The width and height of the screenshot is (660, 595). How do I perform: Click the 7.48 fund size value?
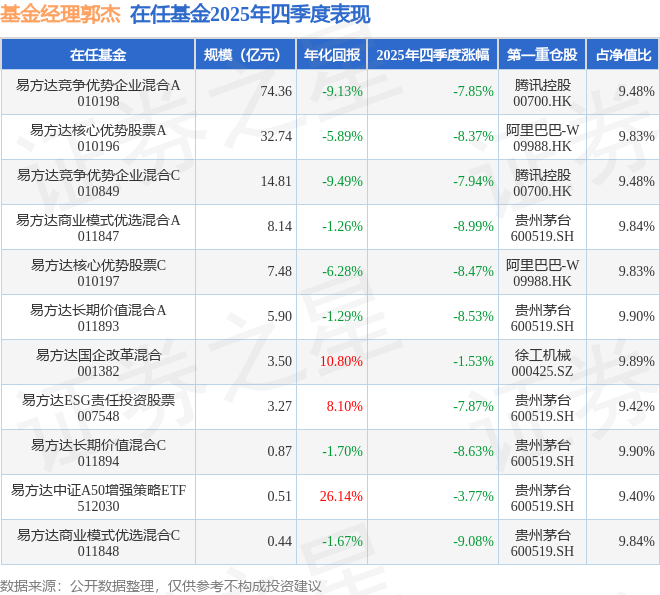pos(279,271)
